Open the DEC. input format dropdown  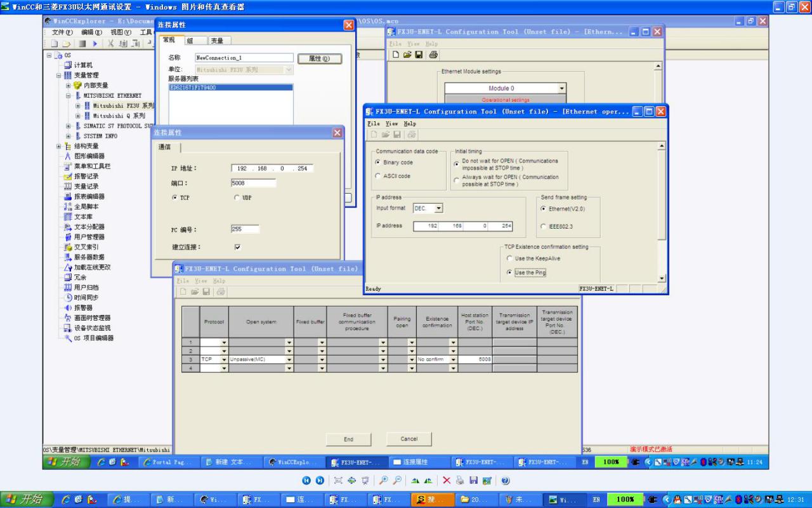[x=438, y=208]
